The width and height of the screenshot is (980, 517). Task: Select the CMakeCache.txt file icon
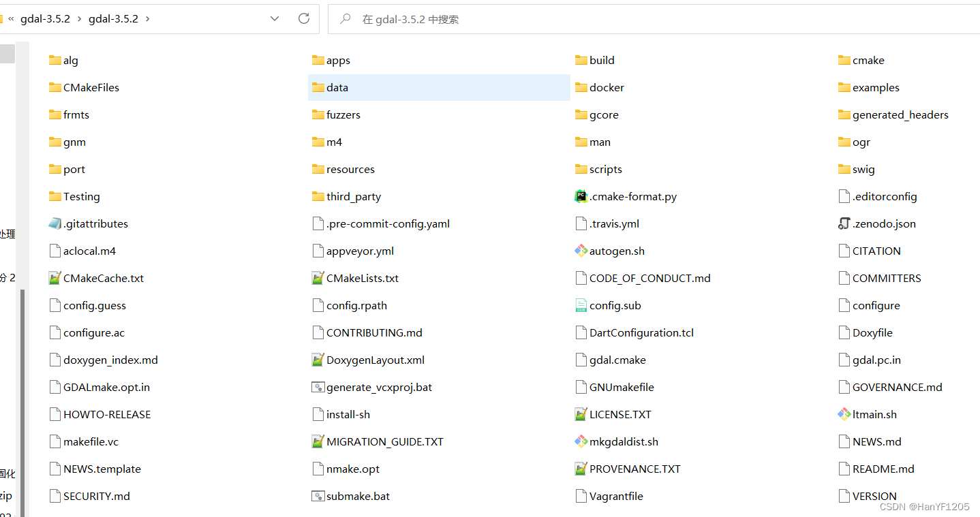(x=55, y=278)
